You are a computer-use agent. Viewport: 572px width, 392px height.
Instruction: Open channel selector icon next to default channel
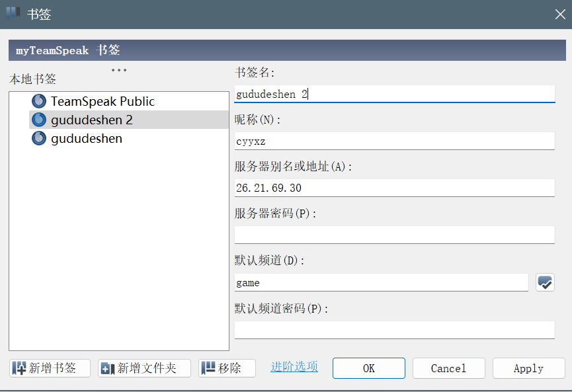point(545,282)
